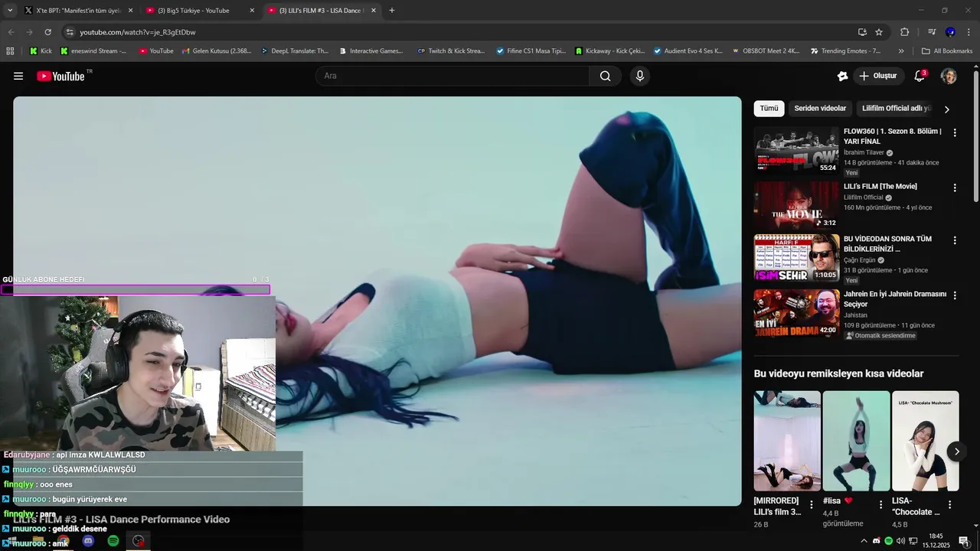
Task: Open options for Jahrein Dramasını Seçiyor video
Action: (955, 295)
